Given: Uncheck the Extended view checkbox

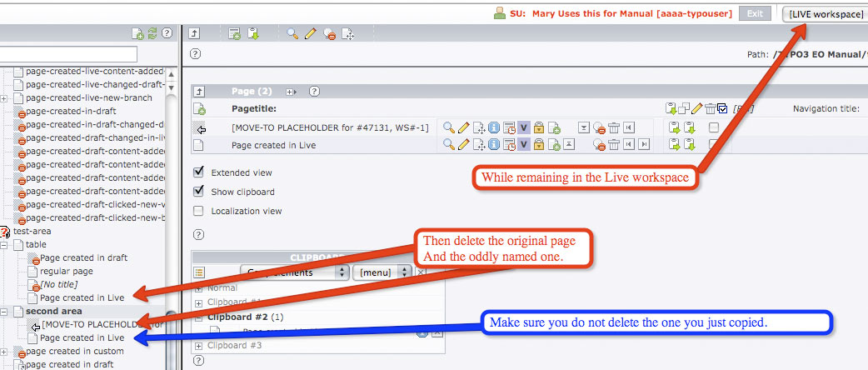Looking at the screenshot, I should tap(198, 172).
